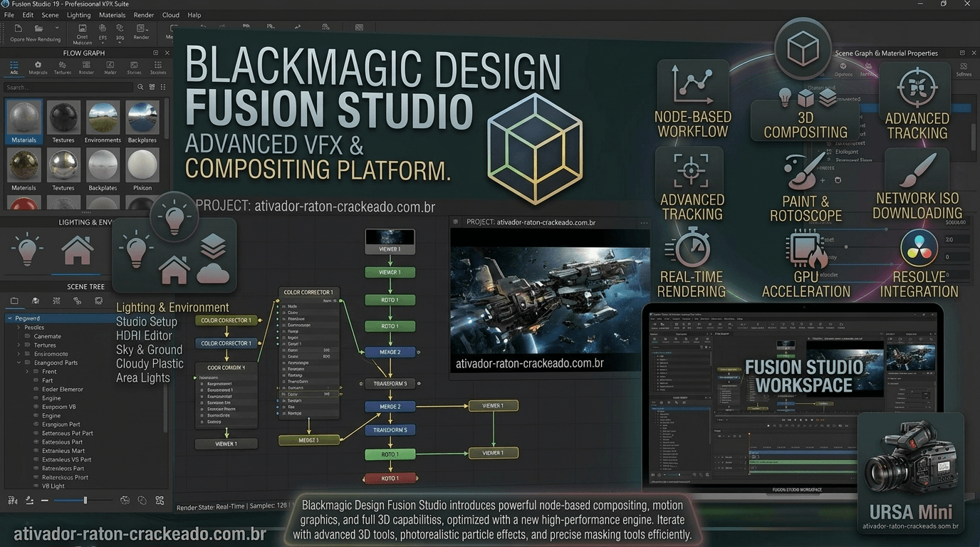Click the new document icon in the toolbar
Viewport: 980px width, 547px height.
click(x=18, y=28)
